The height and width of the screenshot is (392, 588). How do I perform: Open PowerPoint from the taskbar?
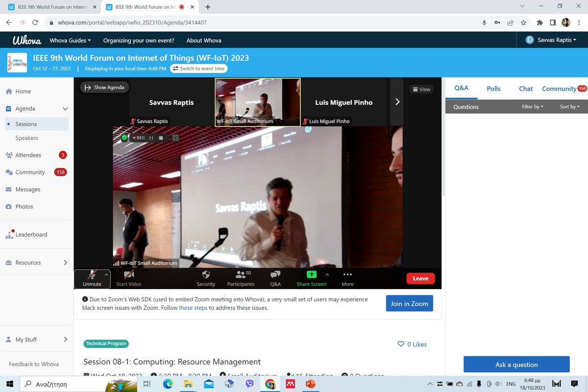(310, 384)
